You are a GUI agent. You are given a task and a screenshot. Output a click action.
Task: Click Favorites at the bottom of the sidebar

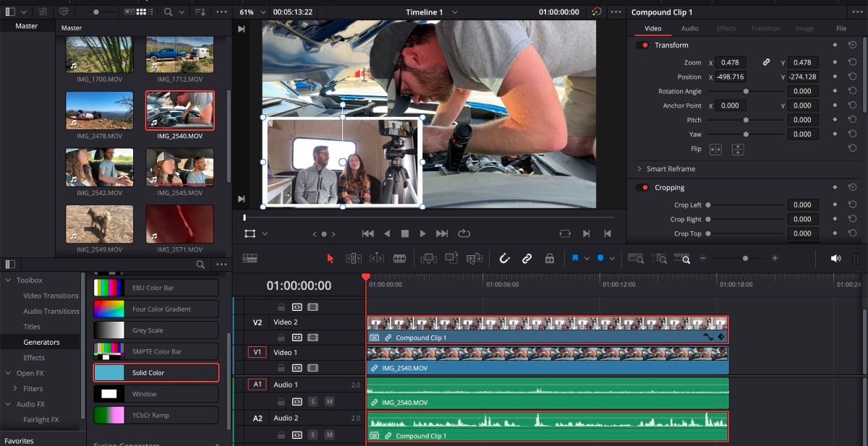18,440
